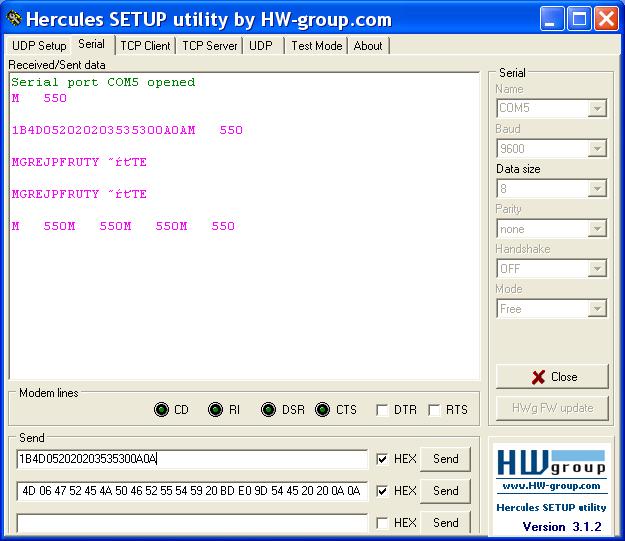The image size is (625, 541).
Task: Close the Hercules window with X
Action: click(x=606, y=19)
